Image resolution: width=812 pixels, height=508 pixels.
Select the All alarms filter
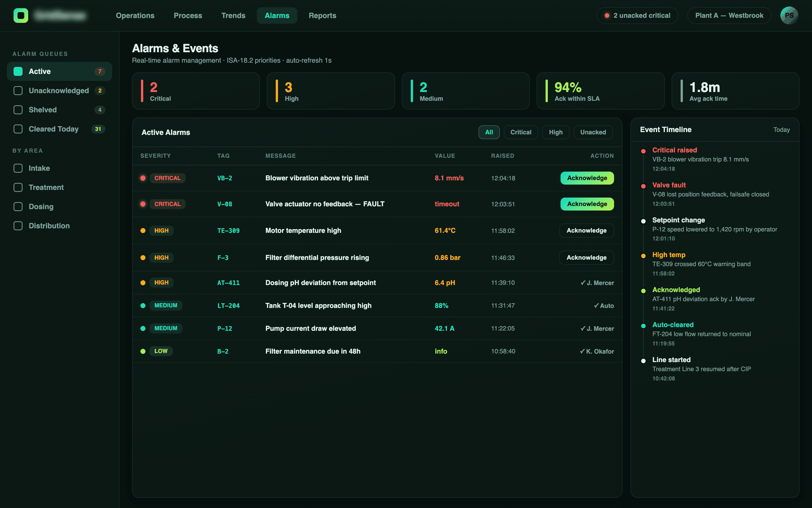[489, 132]
